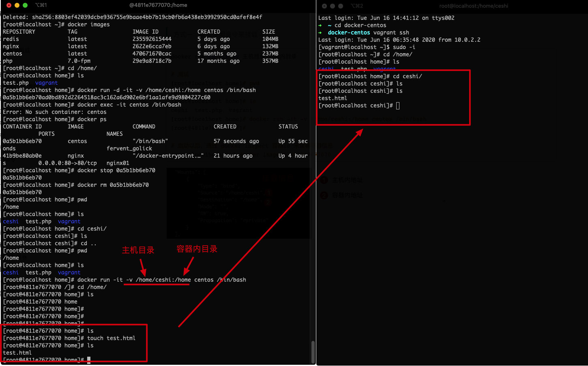
Task: Click the ⌥⌘1 shortcut label in title bar
Action: [41, 5]
